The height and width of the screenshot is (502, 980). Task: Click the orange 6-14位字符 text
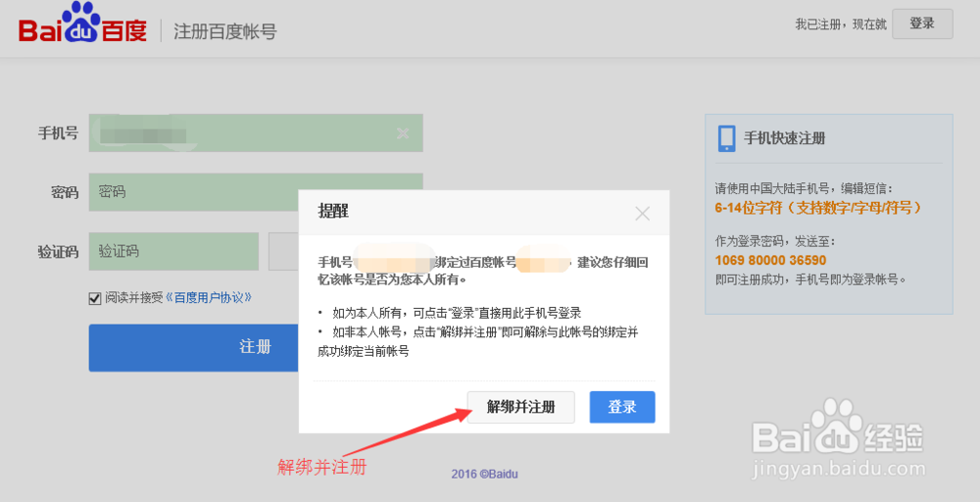click(x=817, y=208)
